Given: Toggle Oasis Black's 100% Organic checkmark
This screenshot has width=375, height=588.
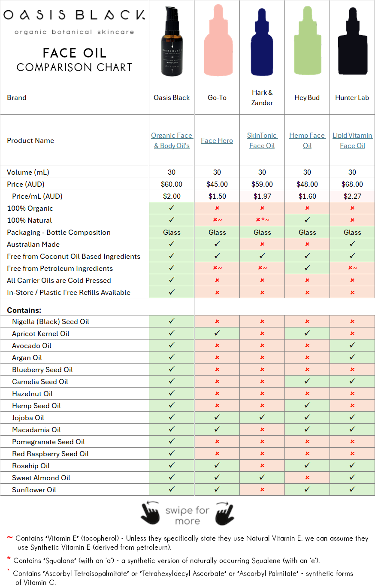Looking at the screenshot, I should point(172,208).
